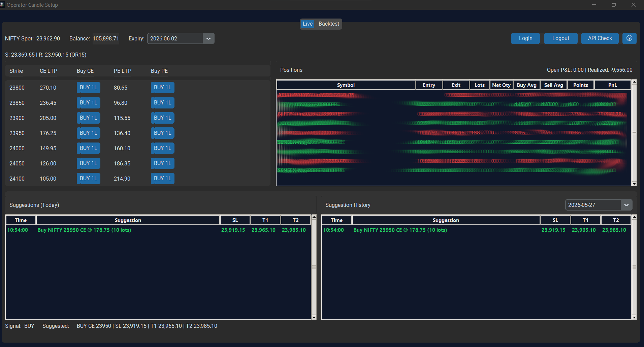Buy 1 lot CE at strike 24100
The height and width of the screenshot is (347, 644).
[x=89, y=179]
